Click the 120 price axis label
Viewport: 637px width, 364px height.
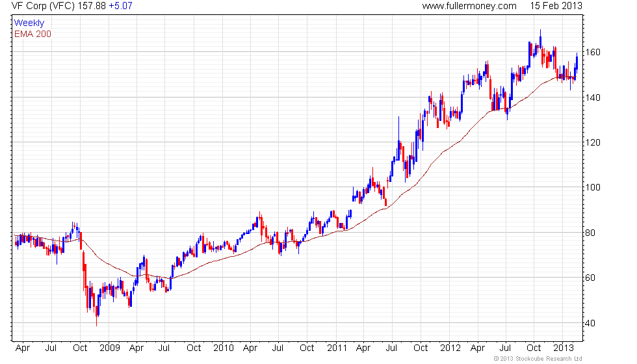[592, 142]
